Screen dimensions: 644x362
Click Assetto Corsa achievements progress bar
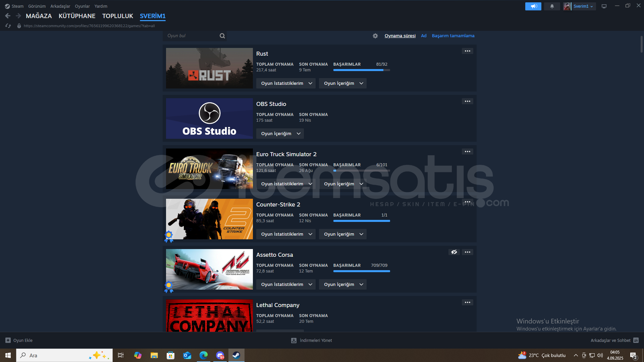[362, 271]
